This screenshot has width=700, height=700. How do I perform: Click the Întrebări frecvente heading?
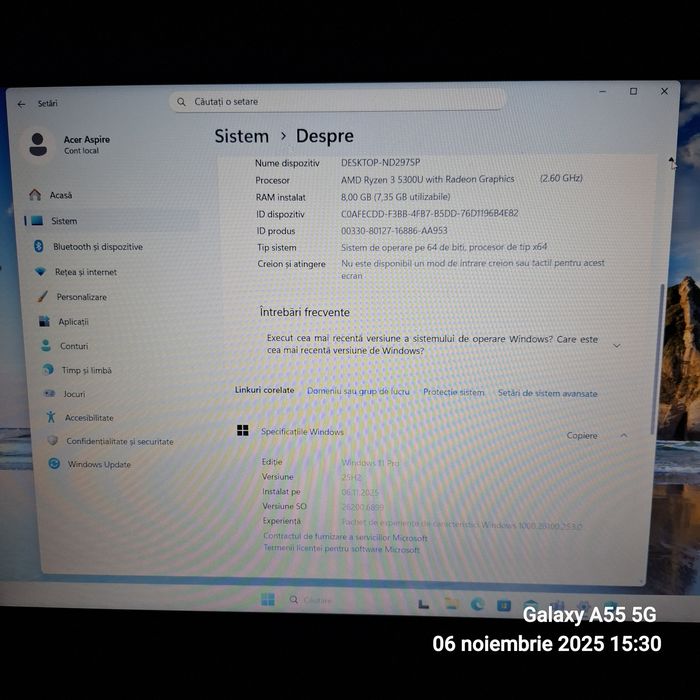(x=304, y=312)
